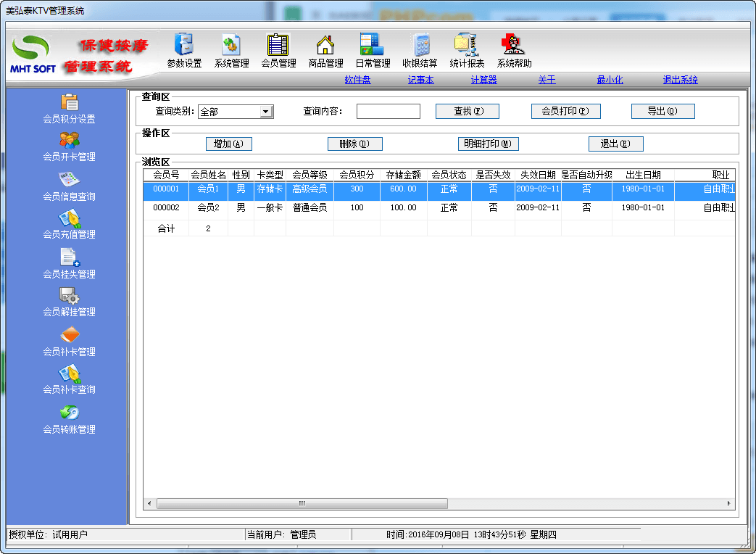Open 收银结算 calculator icon

[x=420, y=45]
